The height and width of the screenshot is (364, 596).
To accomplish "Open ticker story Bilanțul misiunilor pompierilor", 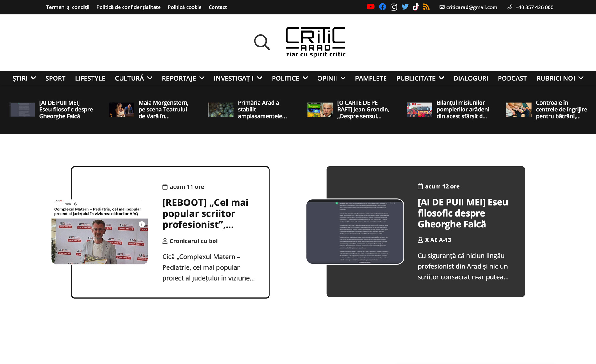I will pyautogui.click(x=463, y=110).
